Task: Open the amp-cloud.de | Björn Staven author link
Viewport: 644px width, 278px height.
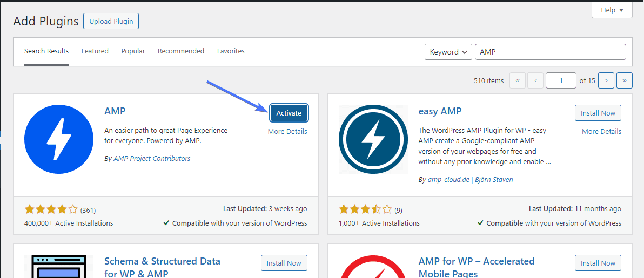Action: pos(470,179)
